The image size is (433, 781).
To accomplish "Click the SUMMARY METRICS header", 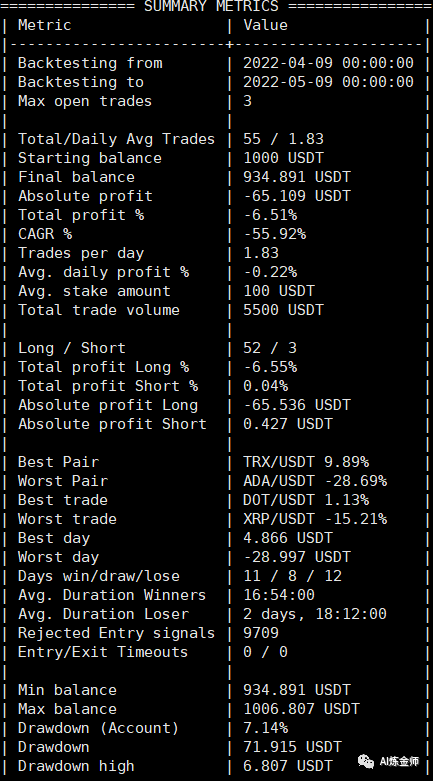I will (211, 6).
